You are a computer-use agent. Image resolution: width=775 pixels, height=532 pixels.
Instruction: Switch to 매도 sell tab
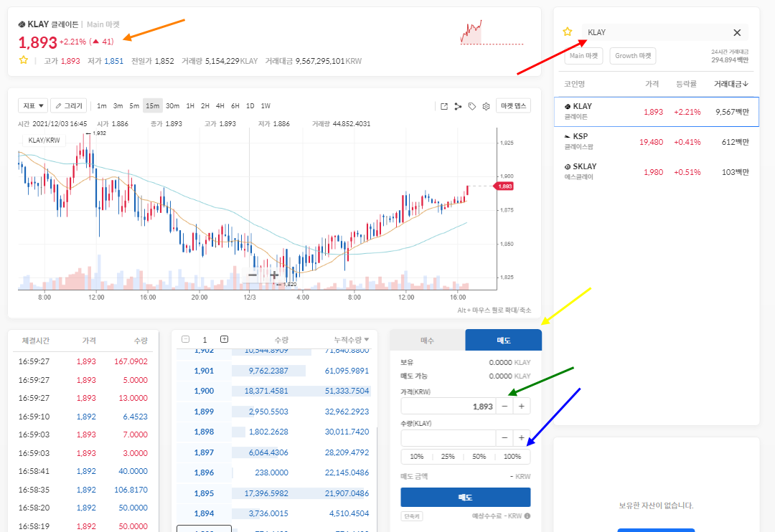tap(503, 341)
